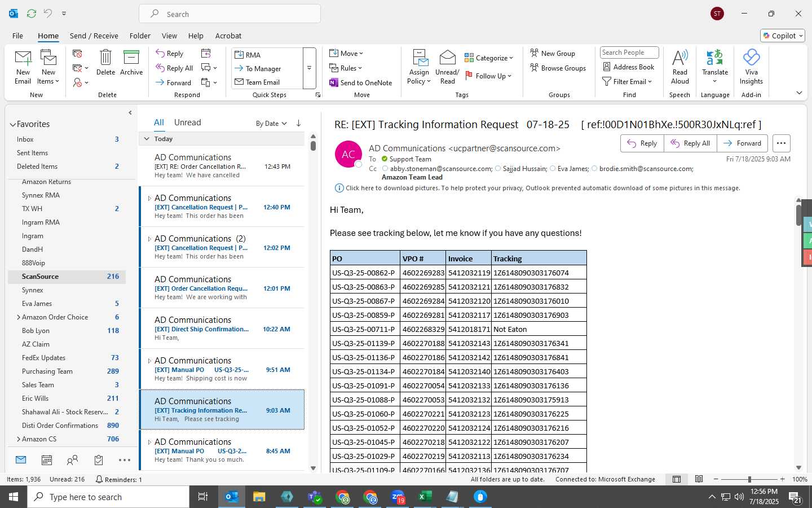
Task: Click the Search People field
Action: click(629, 52)
